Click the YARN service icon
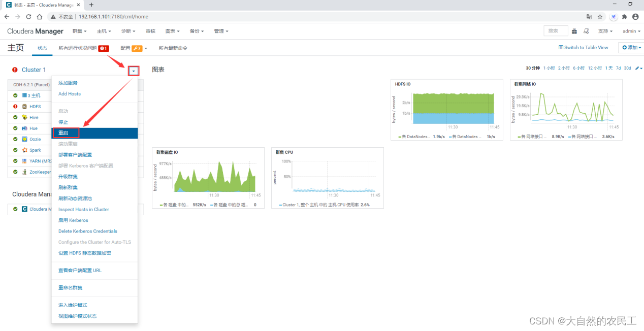The width and height of the screenshot is (644, 331). click(24, 161)
